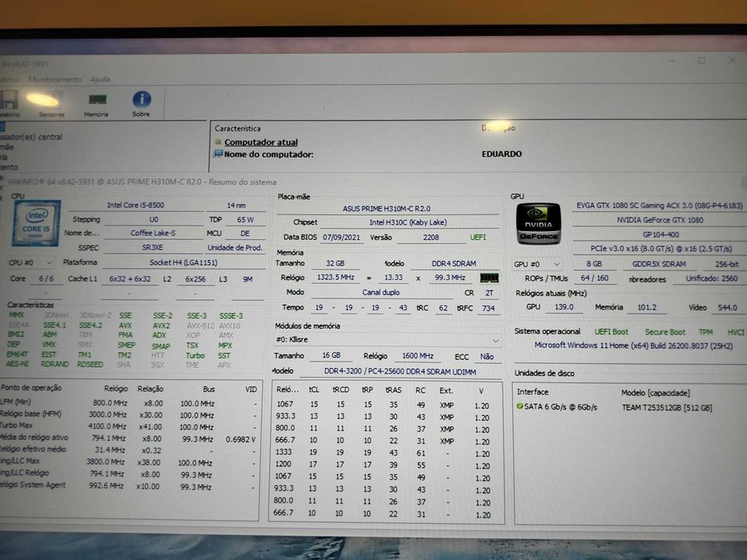The height and width of the screenshot is (560, 747).
Task: Click the SR3XE SSPEC value
Action: 152,248
